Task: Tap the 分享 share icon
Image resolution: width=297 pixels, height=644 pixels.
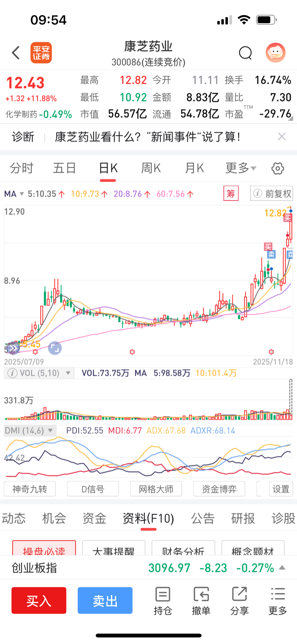Action: click(x=239, y=601)
